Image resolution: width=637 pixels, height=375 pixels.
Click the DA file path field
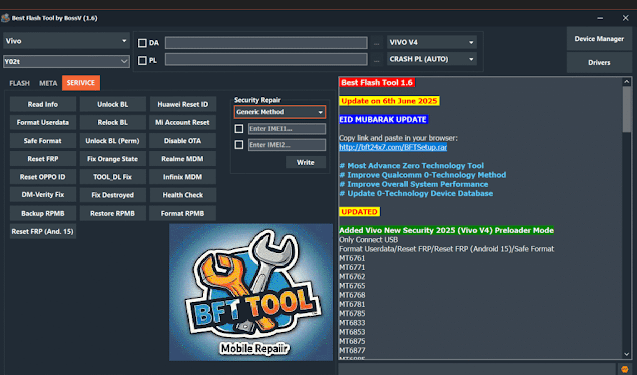(266, 43)
